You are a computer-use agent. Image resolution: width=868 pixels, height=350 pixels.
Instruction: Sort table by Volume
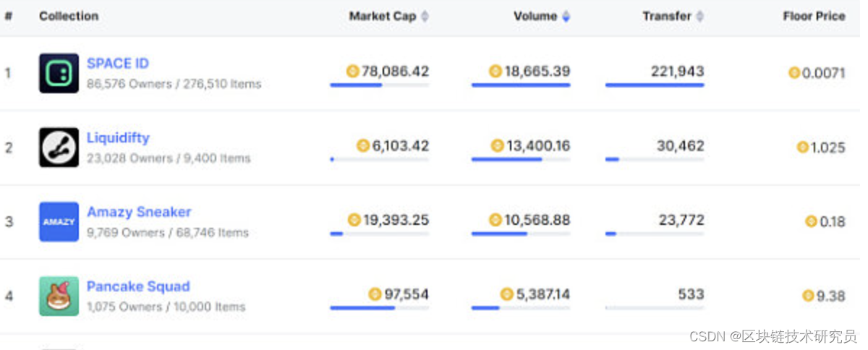[542, 16]
